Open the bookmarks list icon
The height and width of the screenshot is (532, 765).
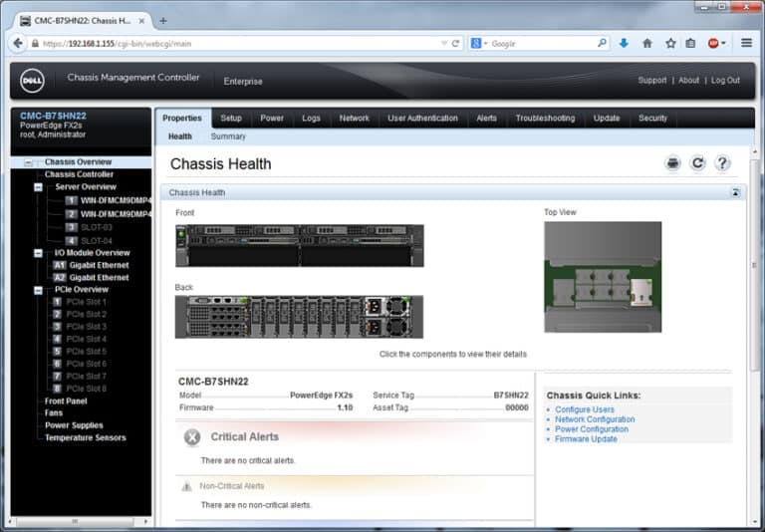tap(690, 44)
